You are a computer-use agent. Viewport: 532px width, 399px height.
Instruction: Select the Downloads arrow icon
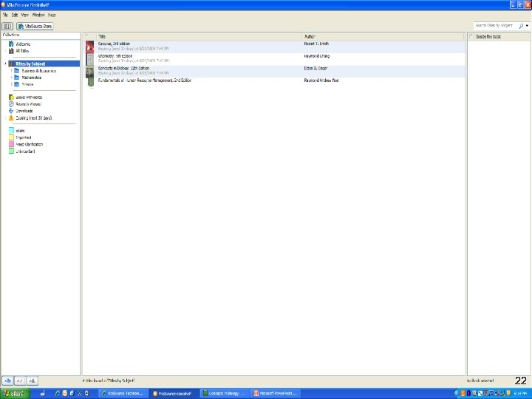(x=11, y=111)
